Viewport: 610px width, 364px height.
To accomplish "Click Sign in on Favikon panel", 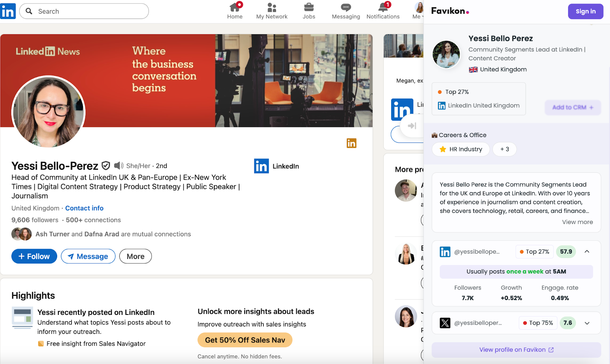I will [x=586, y=11].
